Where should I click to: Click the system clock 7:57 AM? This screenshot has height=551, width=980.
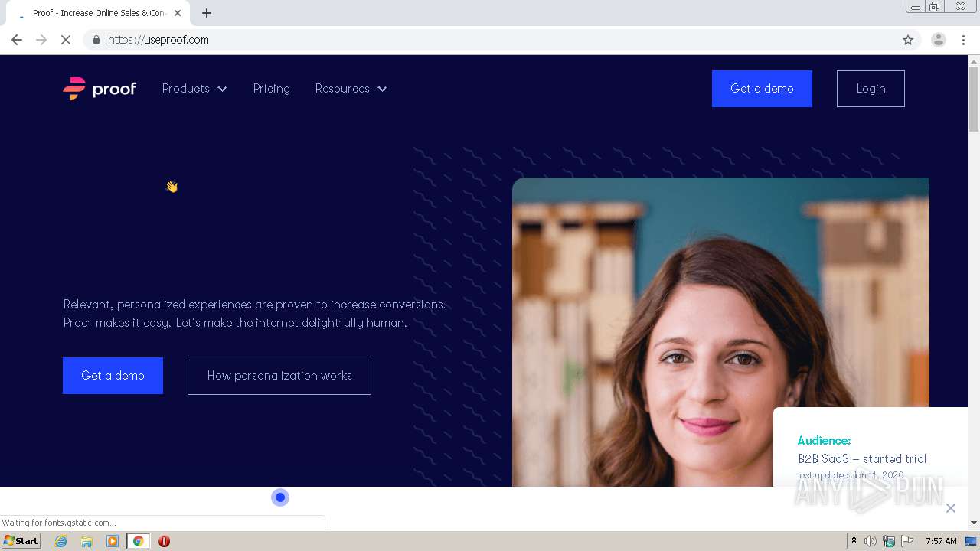coord(941,541)
